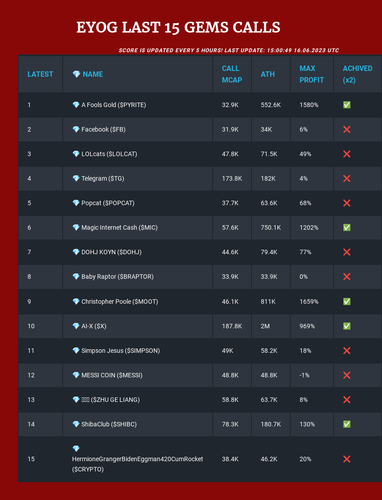The image size is (382, 500).
Task: Click the 1202% max profit value
Action: click(309, 228)
